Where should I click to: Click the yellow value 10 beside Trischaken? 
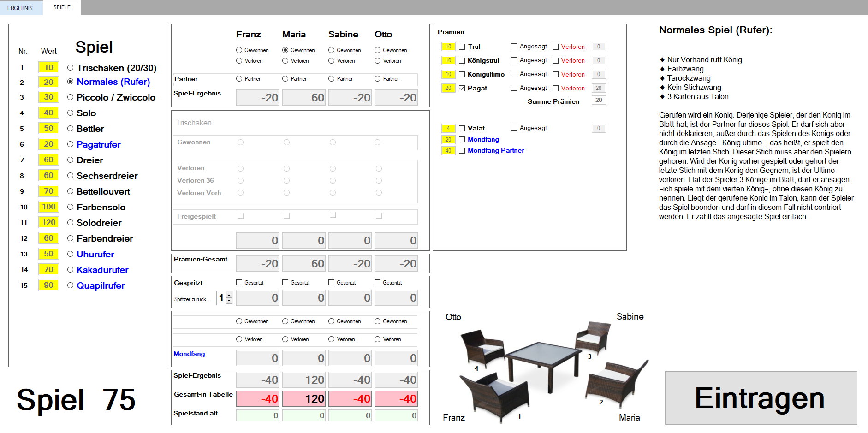[48, 68]
